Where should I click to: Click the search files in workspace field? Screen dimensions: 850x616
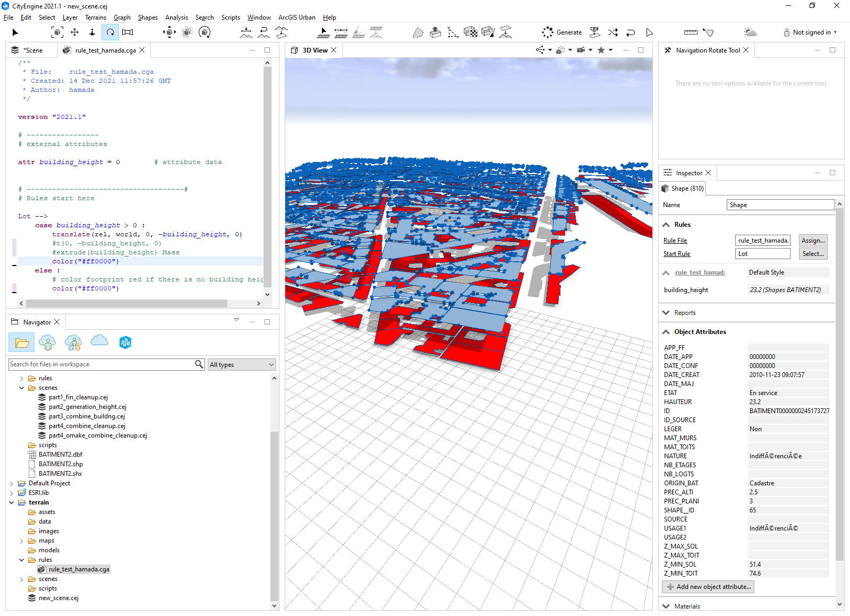[x=101, y=364]
